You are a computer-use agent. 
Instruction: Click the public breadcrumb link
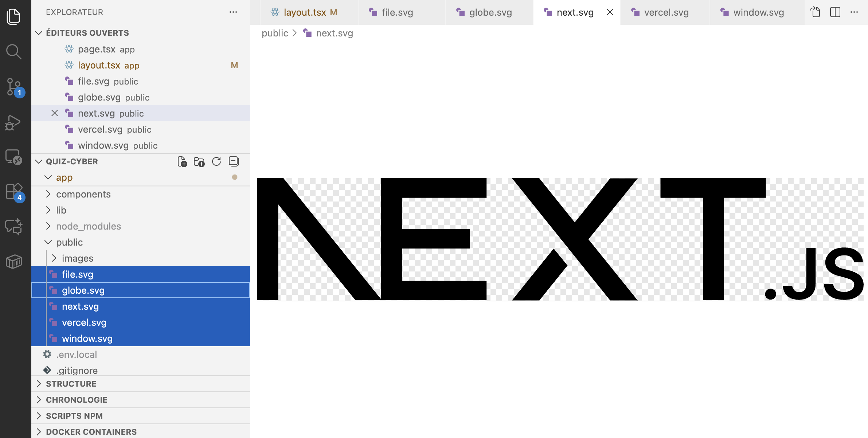pyautogui.click(x=275, y=33)
